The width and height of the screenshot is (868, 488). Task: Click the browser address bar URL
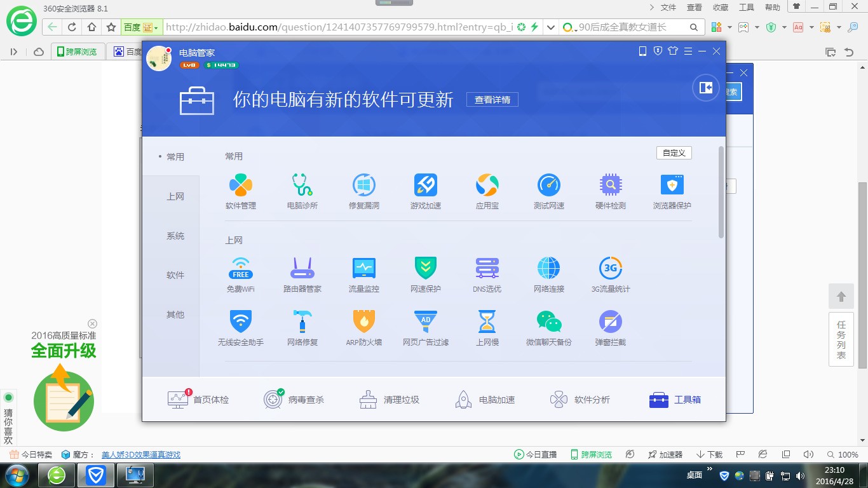click(x=337, y=27)
